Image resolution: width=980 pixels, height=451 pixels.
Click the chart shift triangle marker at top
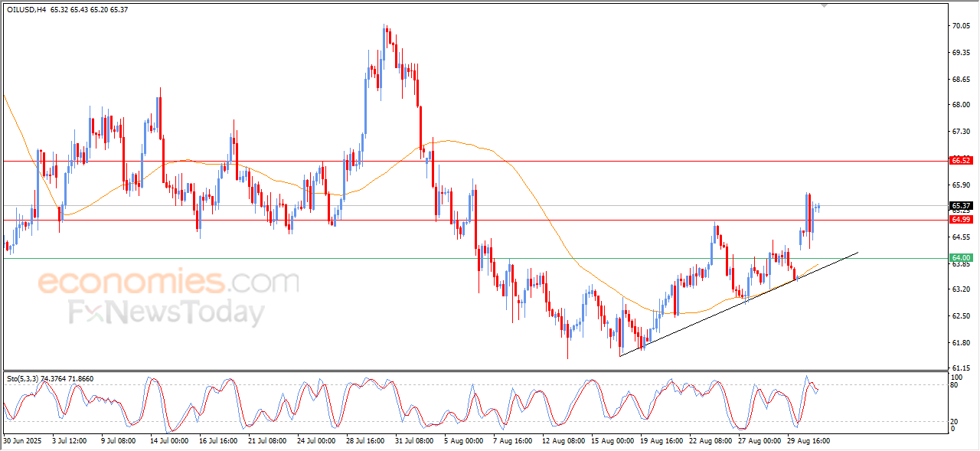coord(824,5)
